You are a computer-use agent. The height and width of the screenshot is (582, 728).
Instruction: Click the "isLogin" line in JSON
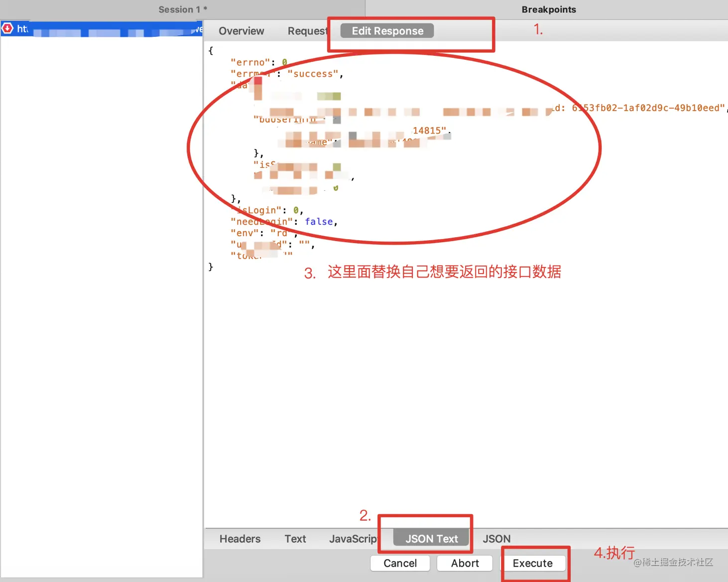pyautogui.click(x=266, y=210)
